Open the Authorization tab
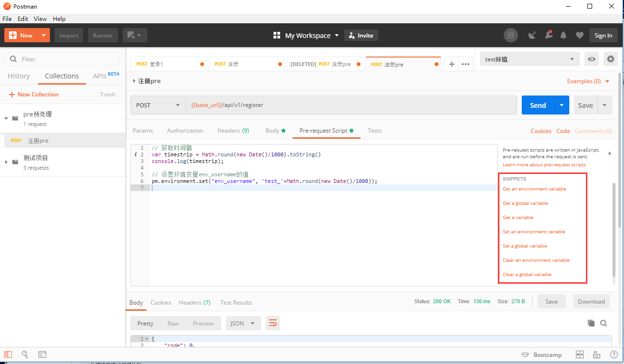The width and height of the screenshot is (624, 364). pyautogui.click(x=185, y=130)
